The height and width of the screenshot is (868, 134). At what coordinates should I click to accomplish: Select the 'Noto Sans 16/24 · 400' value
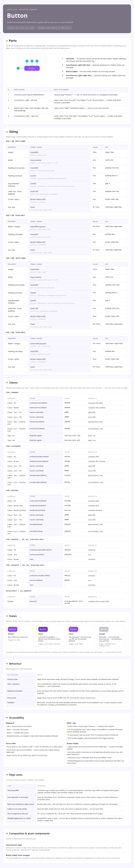[72, 440]
